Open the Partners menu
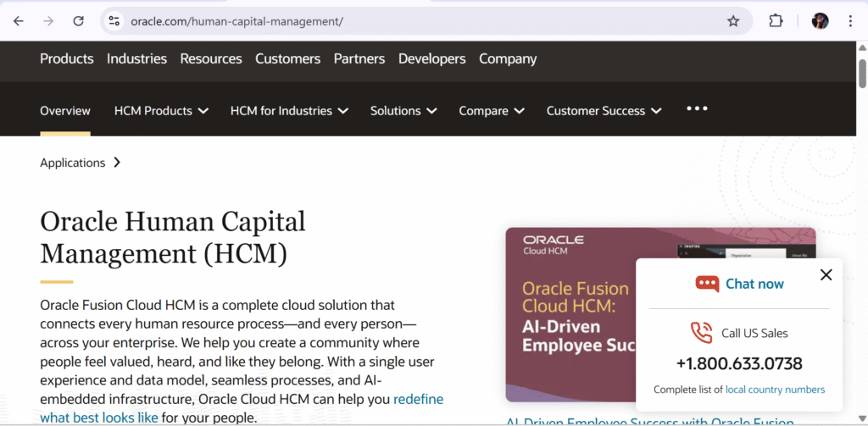The height and width of the screenshot is (426, 868). (x=359, y=58)
